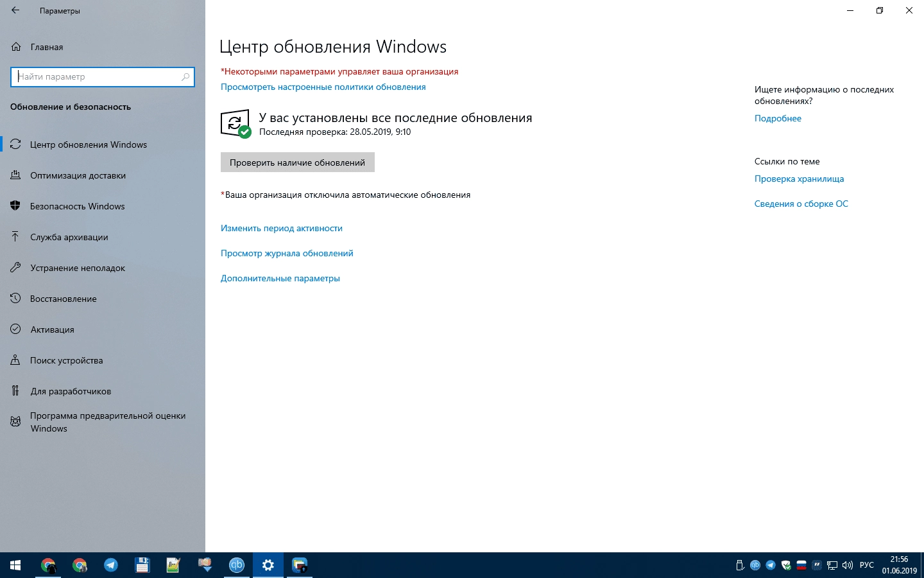Click Изменить период активности link
This screenshot has width=924, height=578.
[282, 228]
